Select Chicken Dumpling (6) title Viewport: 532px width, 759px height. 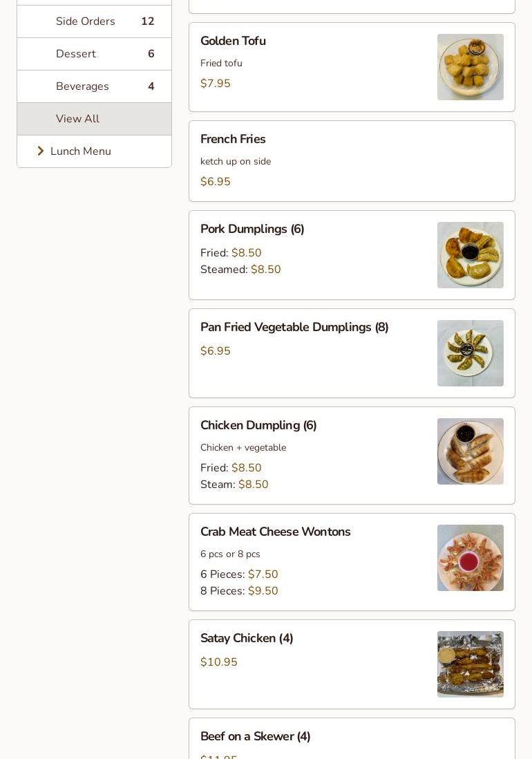click(x=258, y=426)
